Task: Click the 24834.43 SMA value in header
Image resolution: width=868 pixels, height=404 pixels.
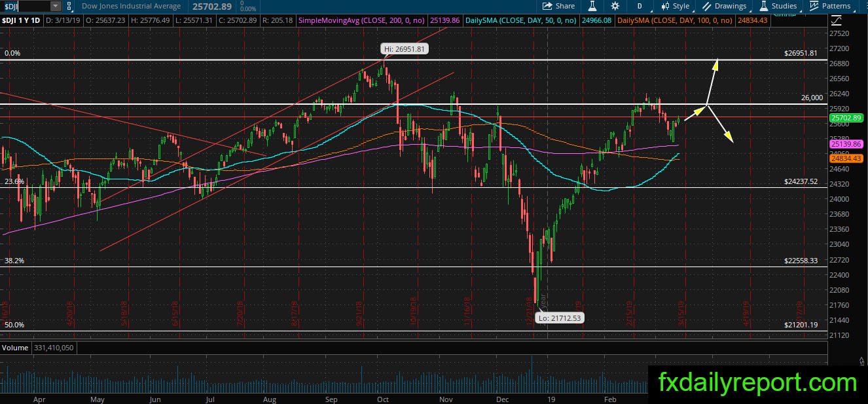Action: (752, 21)
